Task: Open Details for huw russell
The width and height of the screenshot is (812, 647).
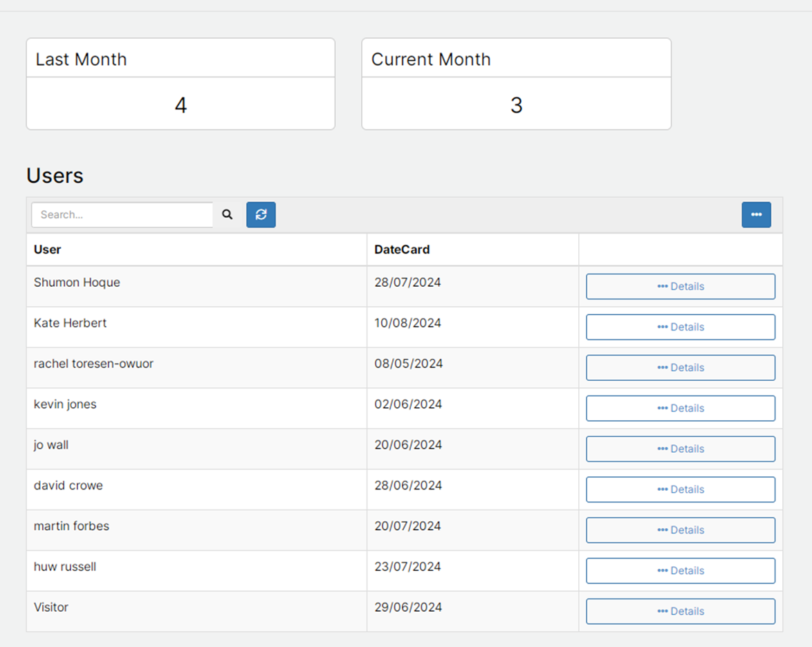Action: click(681, 571)
